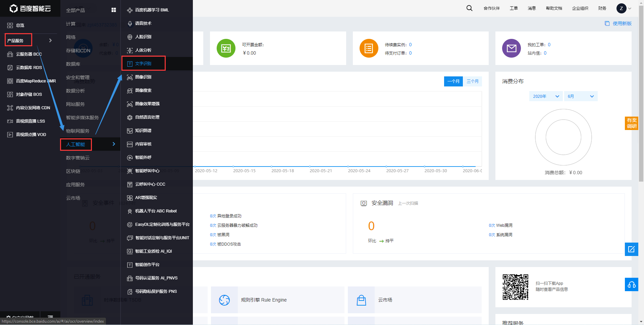The height and width of the screenshot is (325, 644).
Task: Click the grid icon beside 全部产品
Action: pos(114,10)
